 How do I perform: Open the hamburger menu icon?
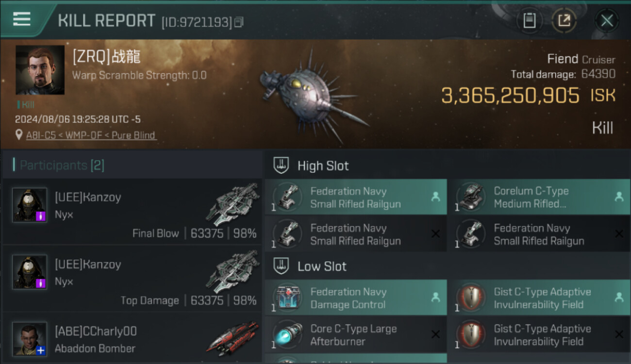point(22,19)
